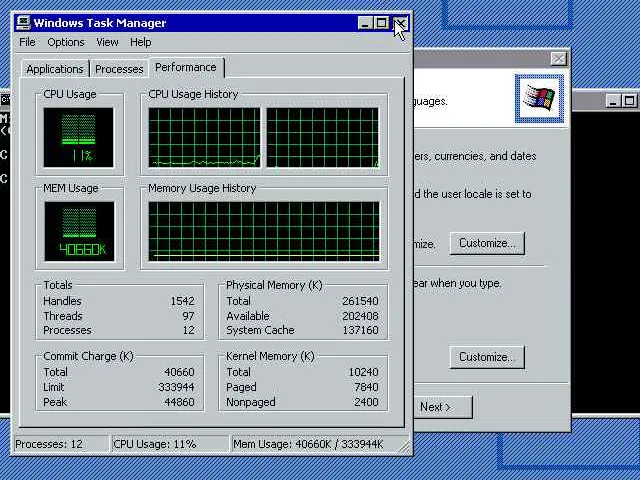Click Kernel Memory Total 10240
640x480 pixels.
tap(363, 372)
